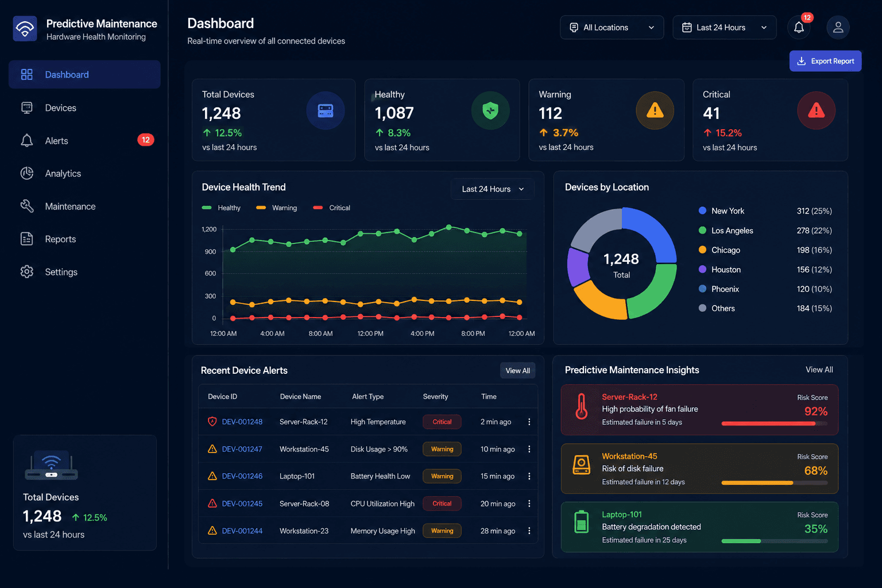Open Devices in sidebar

point(84,108)
